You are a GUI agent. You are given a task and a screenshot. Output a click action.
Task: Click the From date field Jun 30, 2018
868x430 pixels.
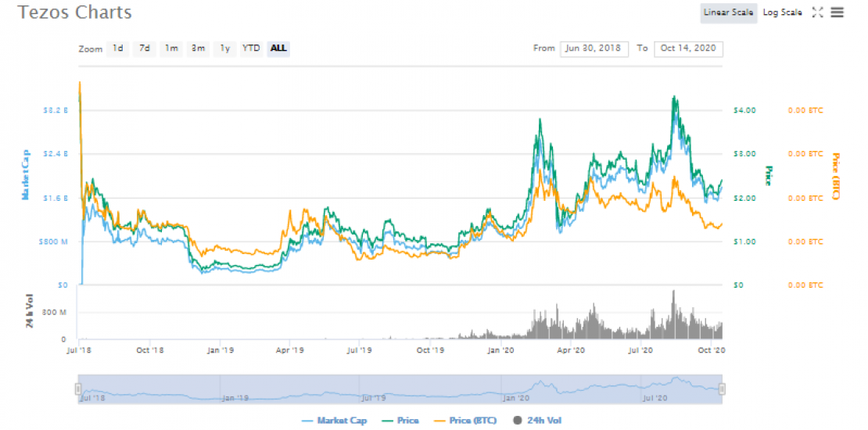point(594,48)
